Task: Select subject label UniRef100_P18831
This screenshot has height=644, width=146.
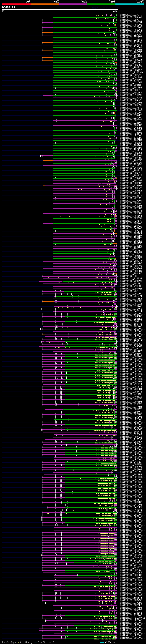Action: click(x=131, y=42)
